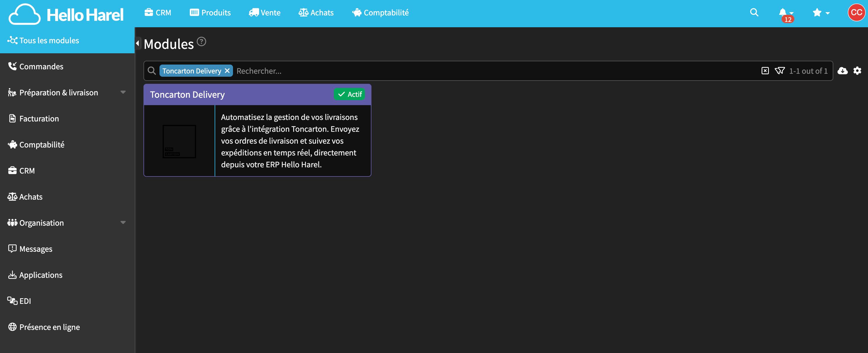Screen dimensions: 868x353
Task: Click the Toncarton Delivery filter chip label
Action: [192, 71]
